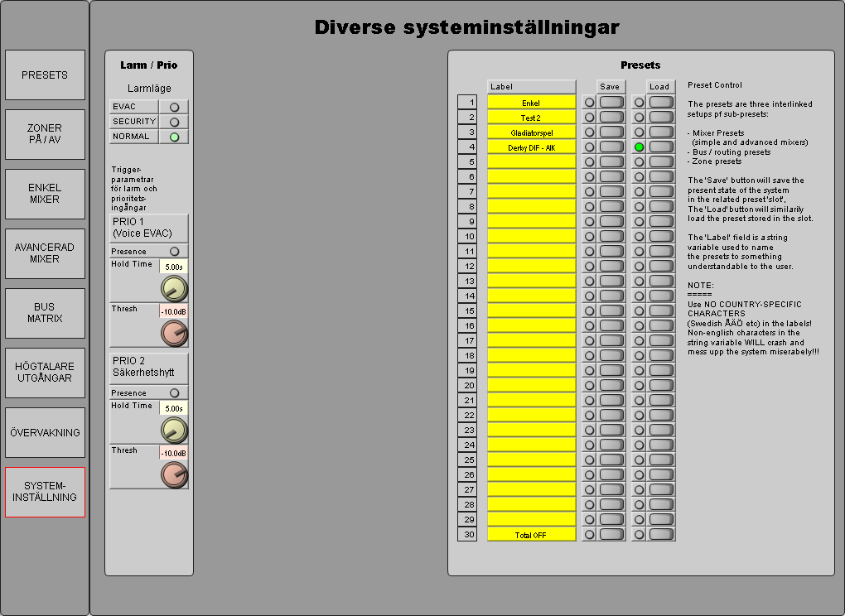Load preset 3 Gladiatorspel
The width and height of the screenshot is (845, 616).
click(661, 132)
